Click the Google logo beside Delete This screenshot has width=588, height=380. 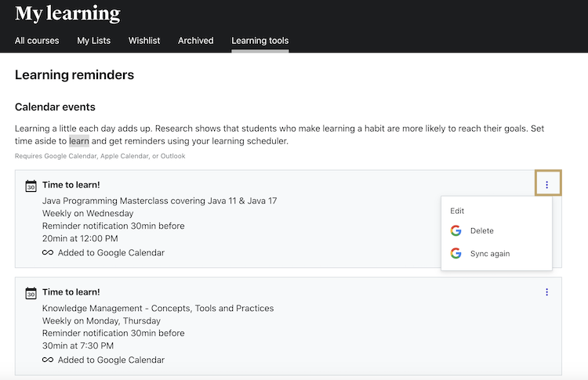tap(456, 231)
